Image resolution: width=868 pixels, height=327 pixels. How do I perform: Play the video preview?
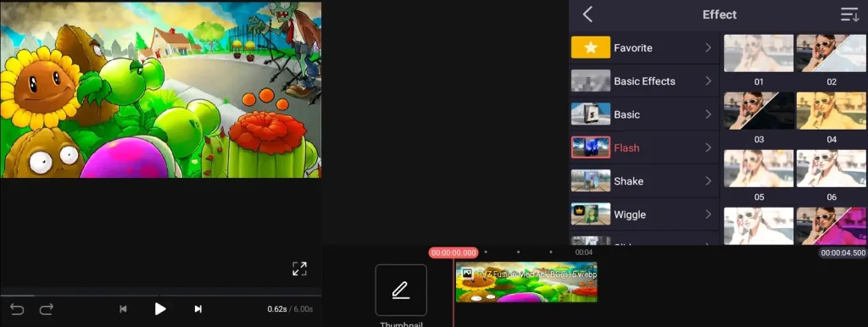click(x=160, y=308)
